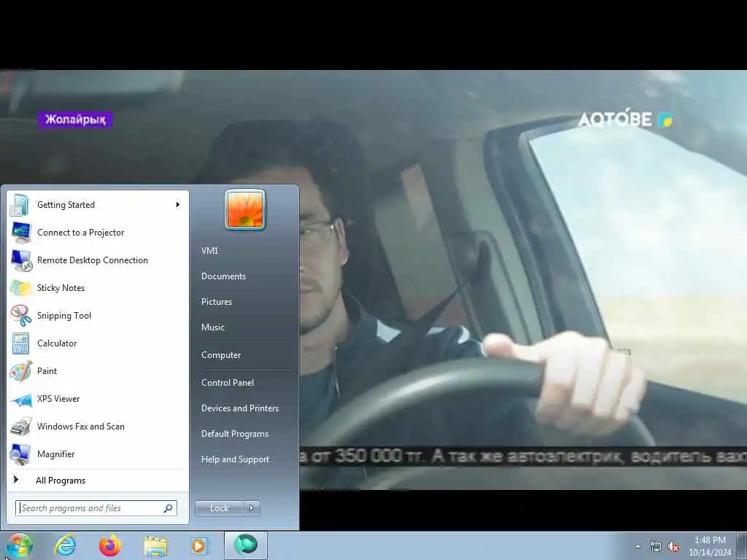Click the Connect to a Projector icon
The image size is (747, 560).
point(21,233)
